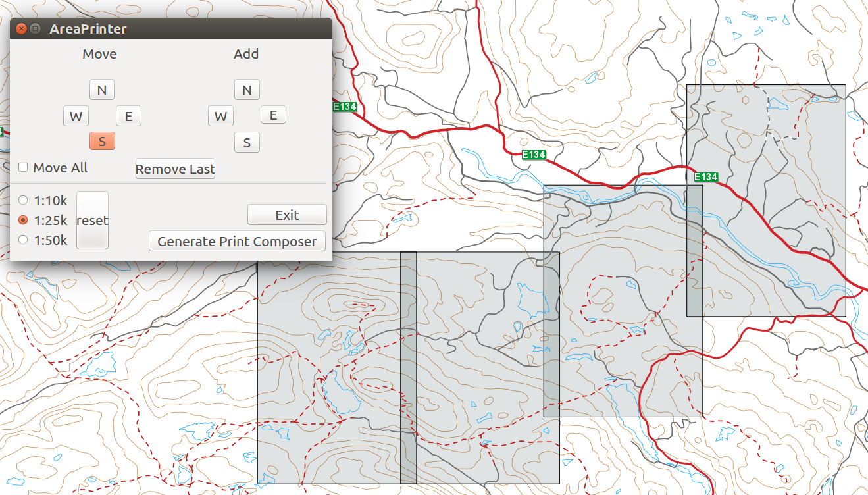Select the 1:25k scale radio button
The width and height of the screenshot is (868, 495).
23,220
